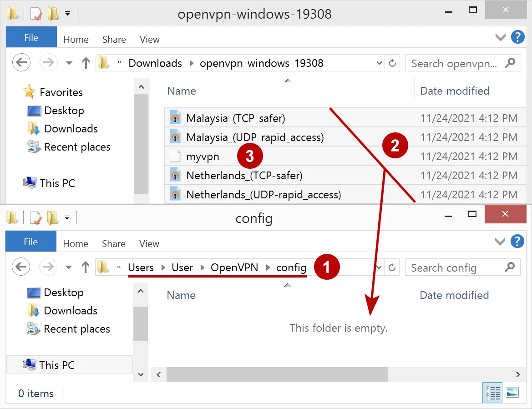
Task: Go to the Users folder via the breadcrumb
Action: [140, 268]
